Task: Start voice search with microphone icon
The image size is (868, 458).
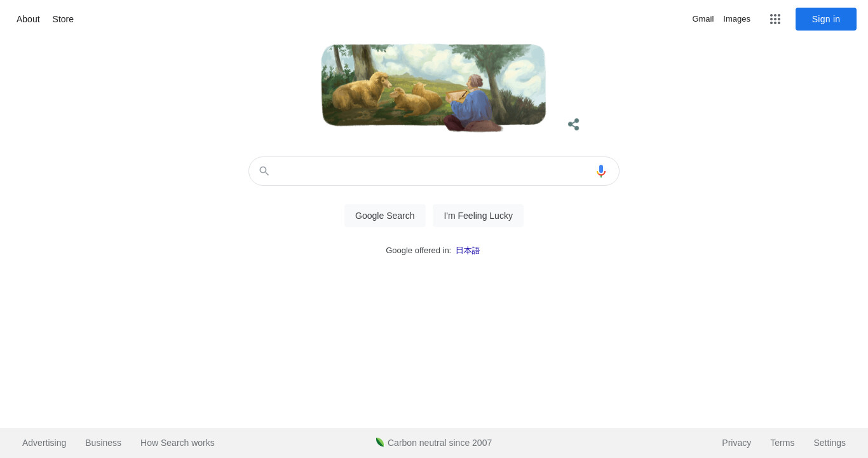Action: click(601, 171)
